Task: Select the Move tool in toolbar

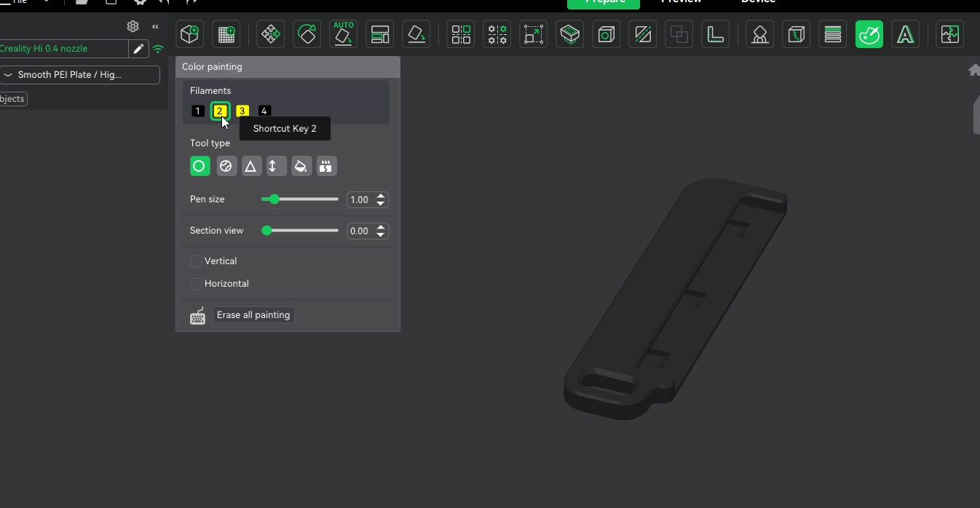Action: click(271, 34)
